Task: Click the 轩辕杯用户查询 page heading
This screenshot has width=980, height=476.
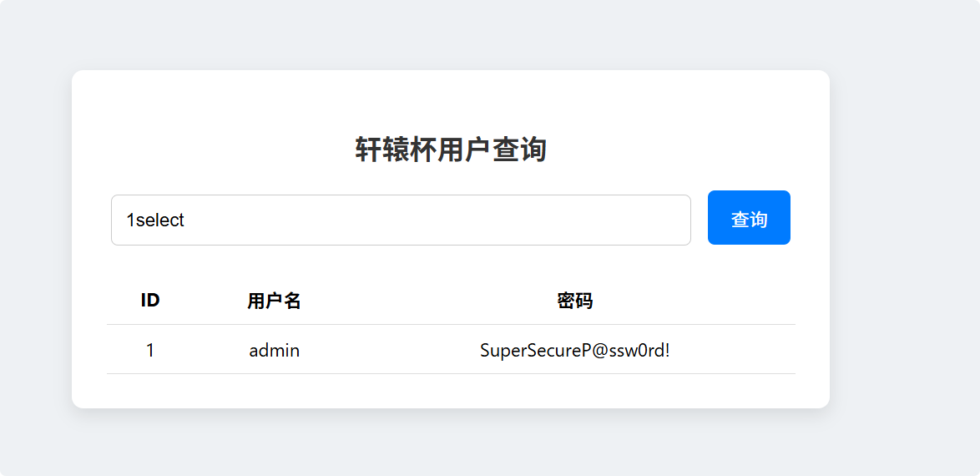Action: coord(452,150)
